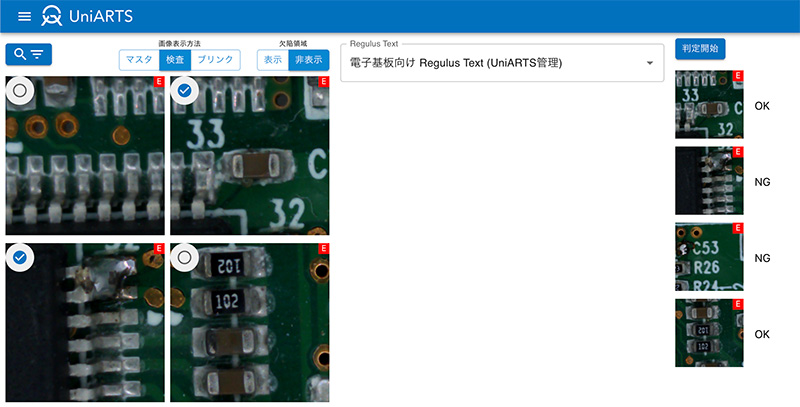The image size is (800, 407).
Task: Click the UniARTS logo
Action: [87, 16]
